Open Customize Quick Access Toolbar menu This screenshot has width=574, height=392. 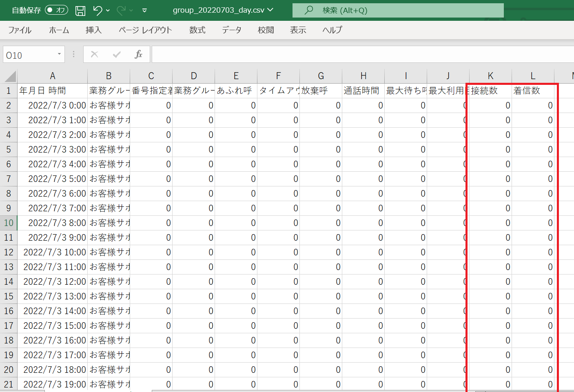(144, 11)
